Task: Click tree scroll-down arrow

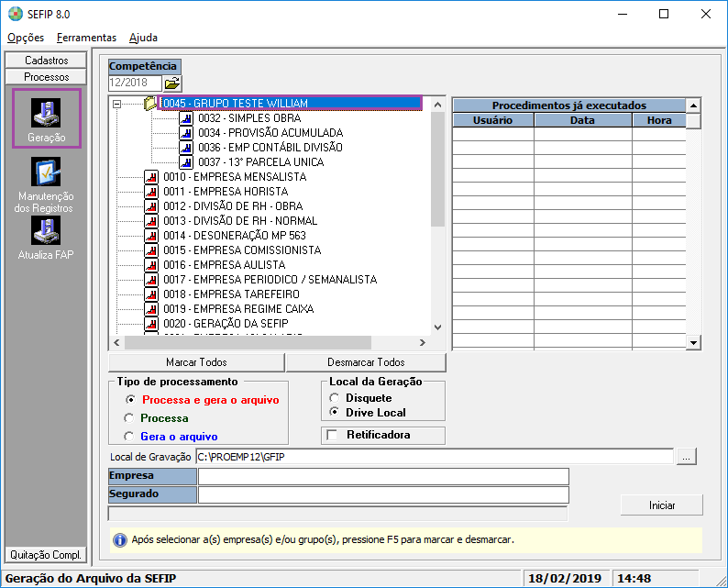Action: click(438, 327)
